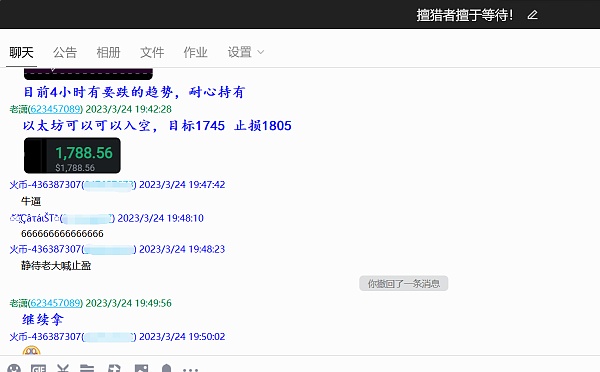Click the message 继续拿

click(42, 320)
